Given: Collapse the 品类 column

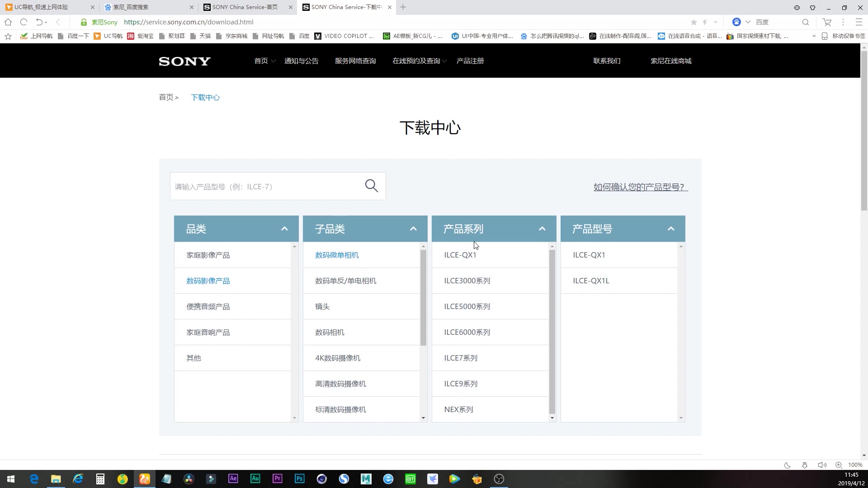Looking at the screenshot, I should [x=284, y=229].
